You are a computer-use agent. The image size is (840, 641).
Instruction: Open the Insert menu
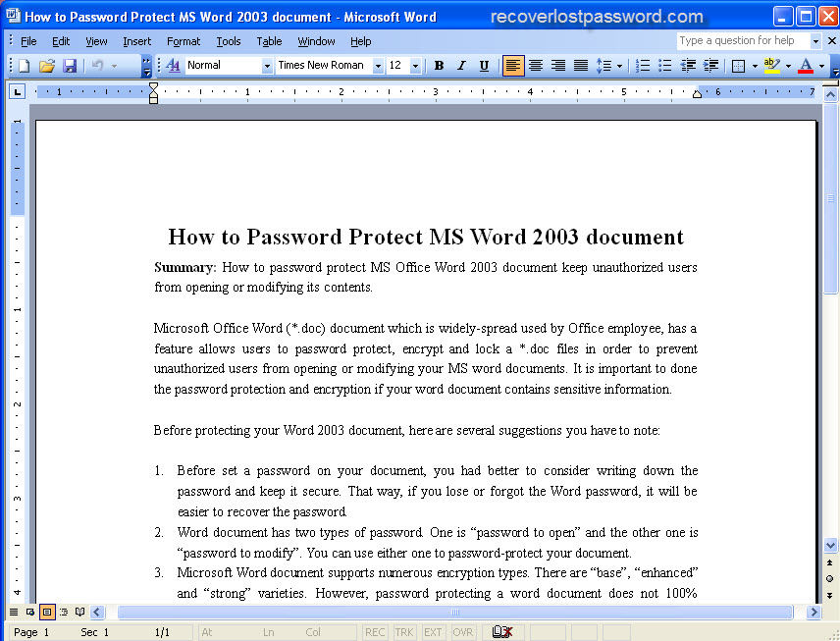click(x=137, y=41)
